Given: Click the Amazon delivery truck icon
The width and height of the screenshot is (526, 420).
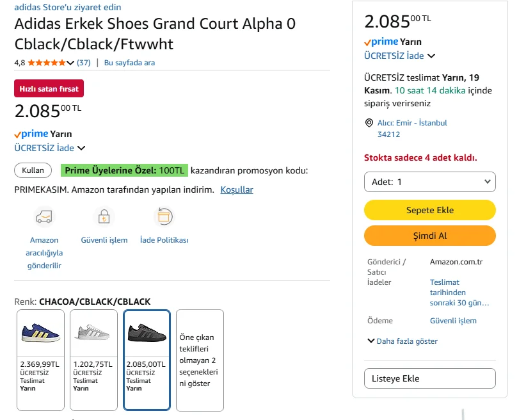Looking at the screenshot, I should (44, 217).
